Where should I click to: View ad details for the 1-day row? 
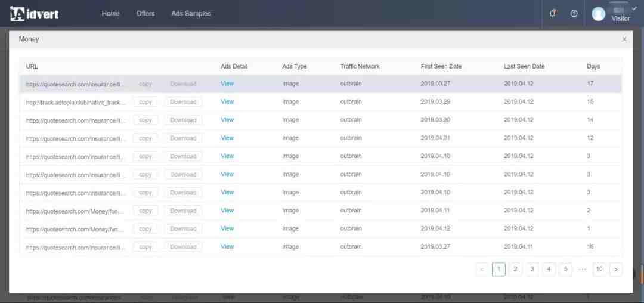(x=227, y=228)
